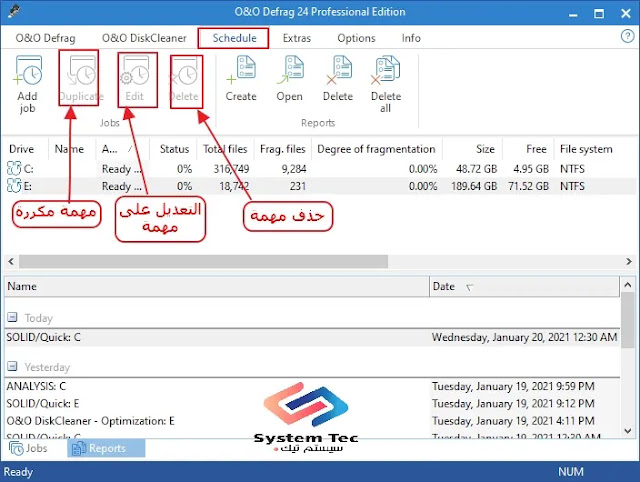
Task: Click the Add job icon
Action: [x=28, y=71]
